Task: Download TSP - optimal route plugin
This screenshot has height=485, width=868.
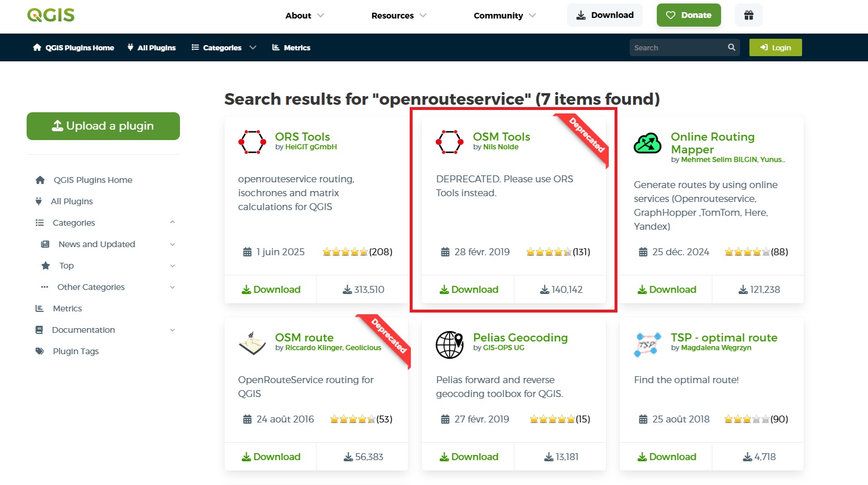Action: pos(667,457)
